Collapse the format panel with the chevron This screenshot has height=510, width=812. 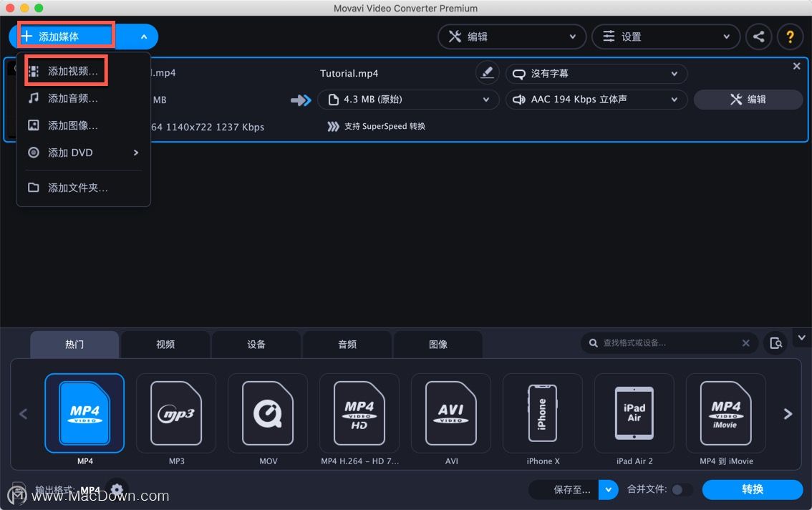[x=802, y=337]
